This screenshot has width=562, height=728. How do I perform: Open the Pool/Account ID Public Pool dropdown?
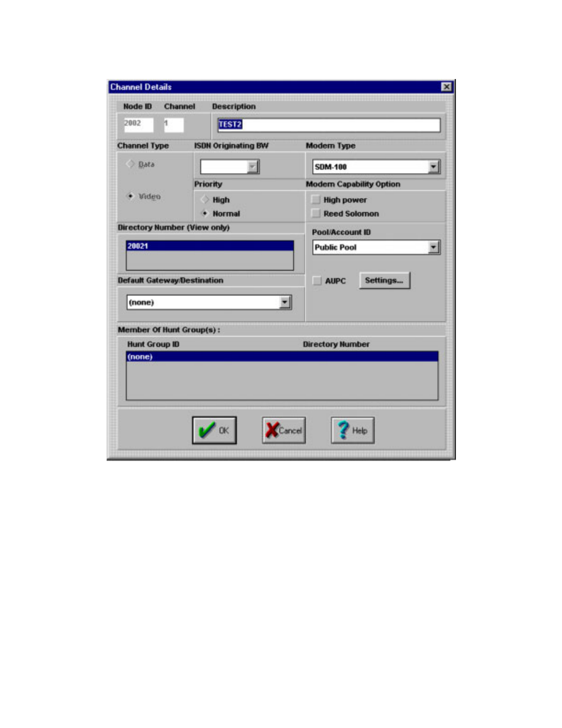(434, 248)
